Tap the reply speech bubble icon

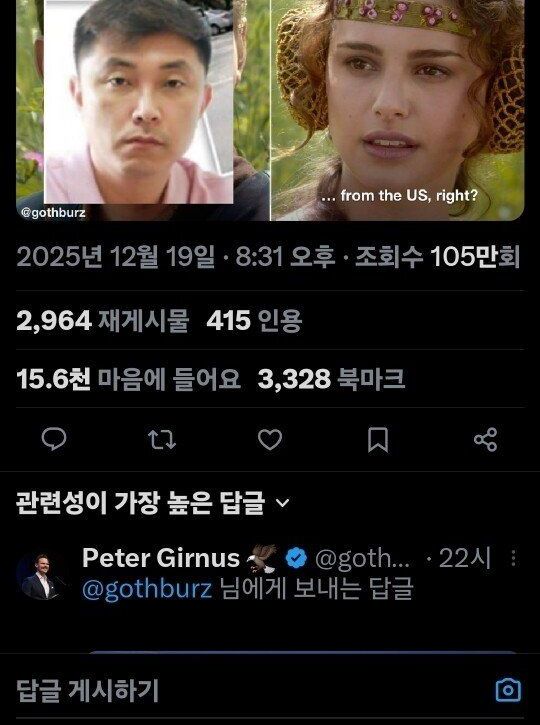click(54, 439)
